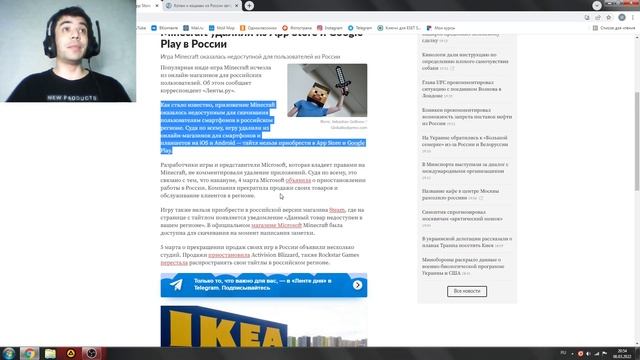
Task: Open a new browser tab with plus button
Action: (249, 6)
